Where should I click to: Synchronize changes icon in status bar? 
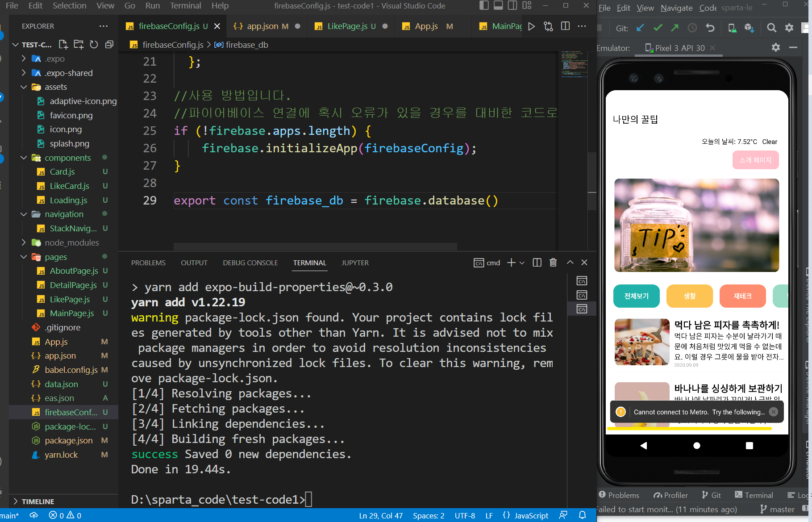pyautogui.click(x=33, y=515)
